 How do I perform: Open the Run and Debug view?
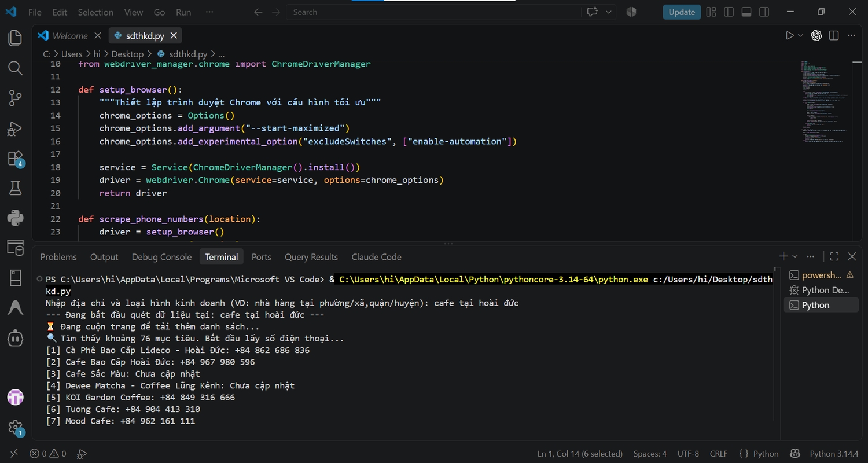pyautogui.click(x=15, y=128)
